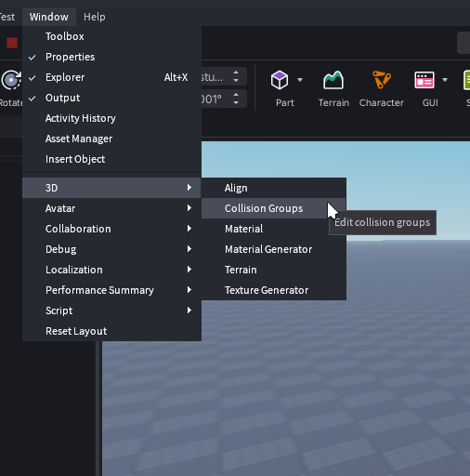Expand the Performance Summary submenu
The image size is (470, 476).
(111, 290)
